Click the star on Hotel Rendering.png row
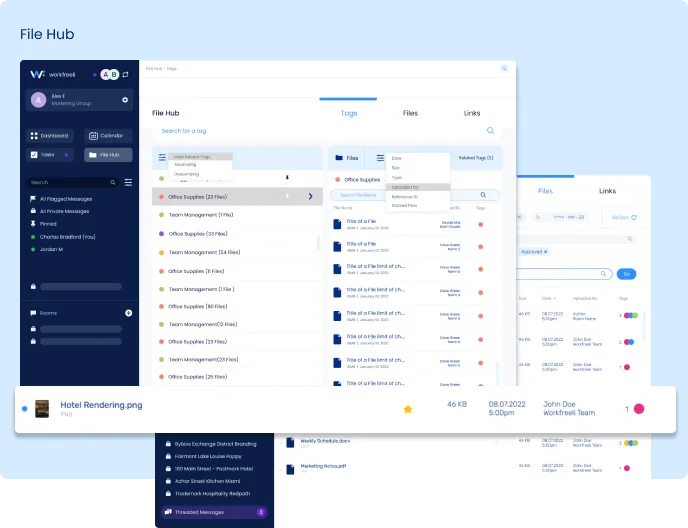 408,409
